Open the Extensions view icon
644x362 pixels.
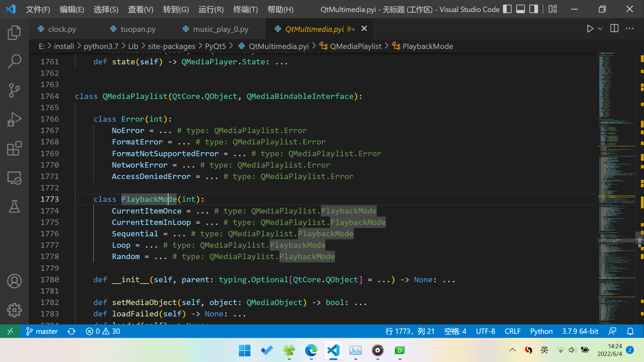point(14,148)
